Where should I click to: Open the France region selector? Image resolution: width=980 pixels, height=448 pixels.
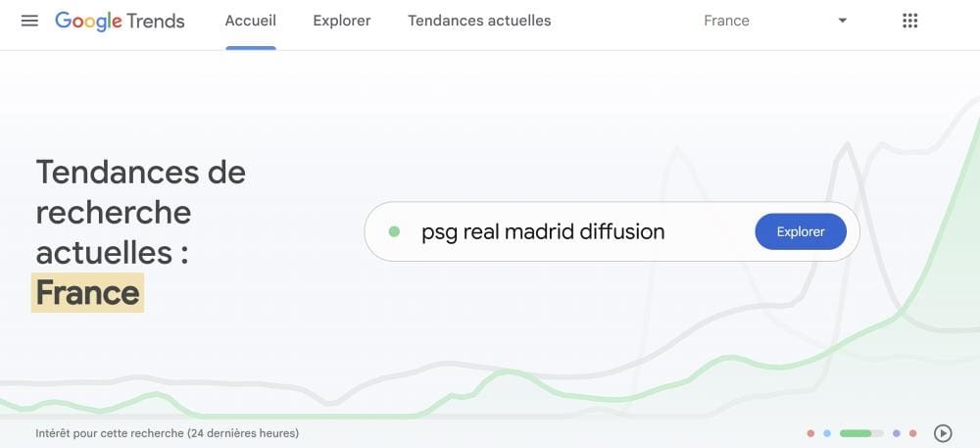(775, 21)
